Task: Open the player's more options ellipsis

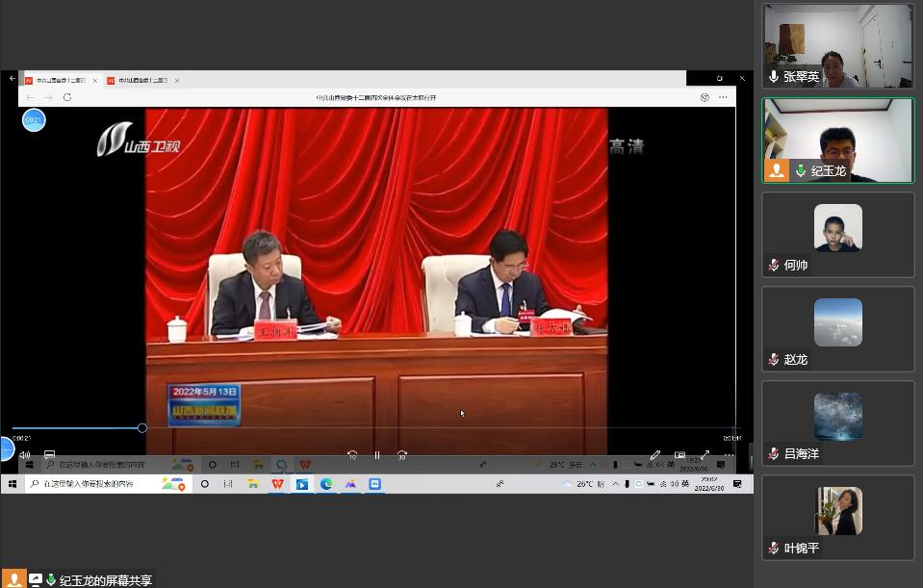Action: pos(729,455)
